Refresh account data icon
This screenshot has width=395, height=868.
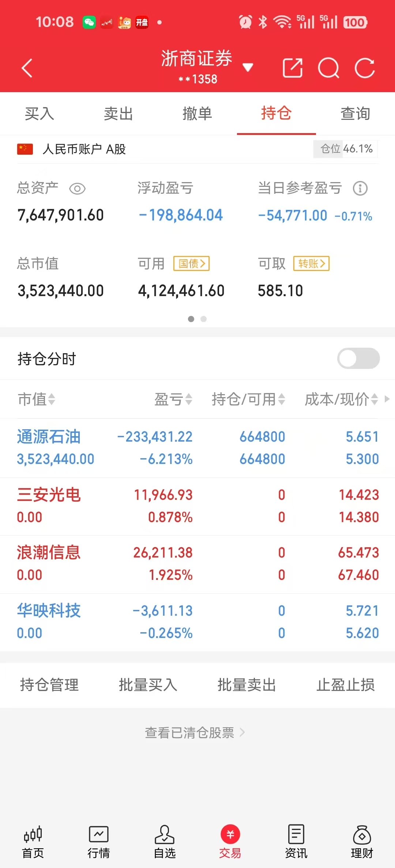click(365, 68)
